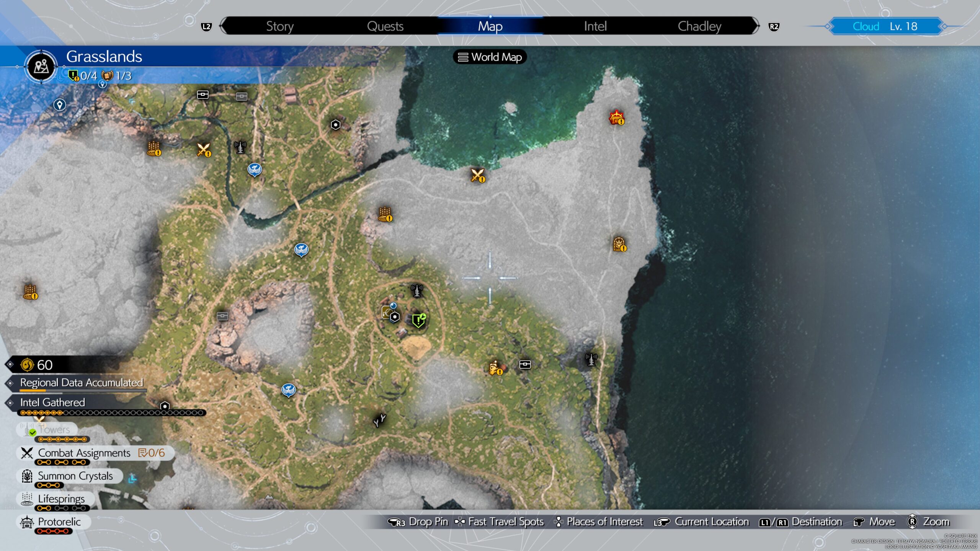Click the bench rest-stop icon near the top-left
The width and height of the screenshot is (980, 551).
click(x=203, y=95)
